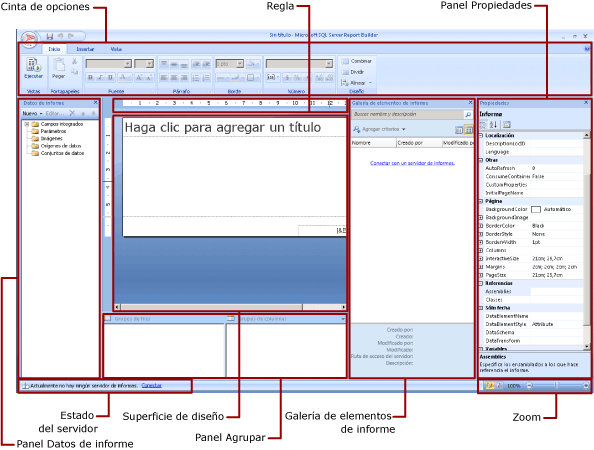Switch to the Inicio ribbon tab
Image resolution: width=594 pixels, height=450 pixels.
click(54, 49)
